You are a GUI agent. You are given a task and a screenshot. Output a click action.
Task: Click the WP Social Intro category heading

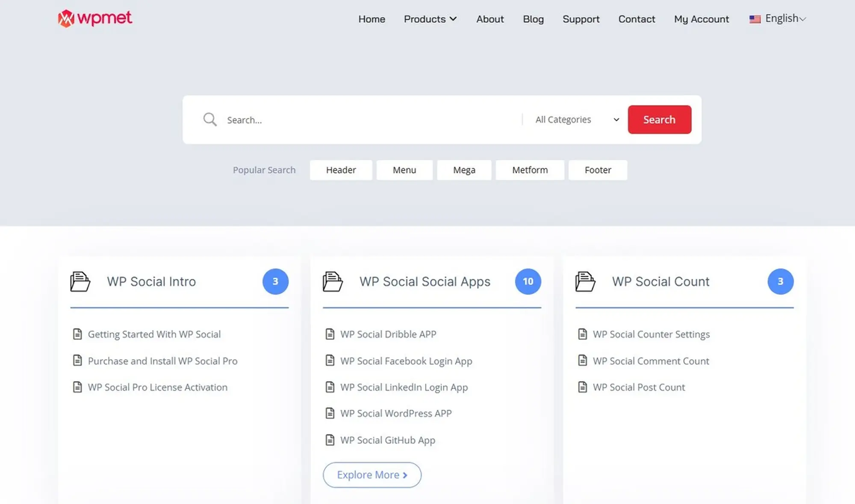pos(151,281)
